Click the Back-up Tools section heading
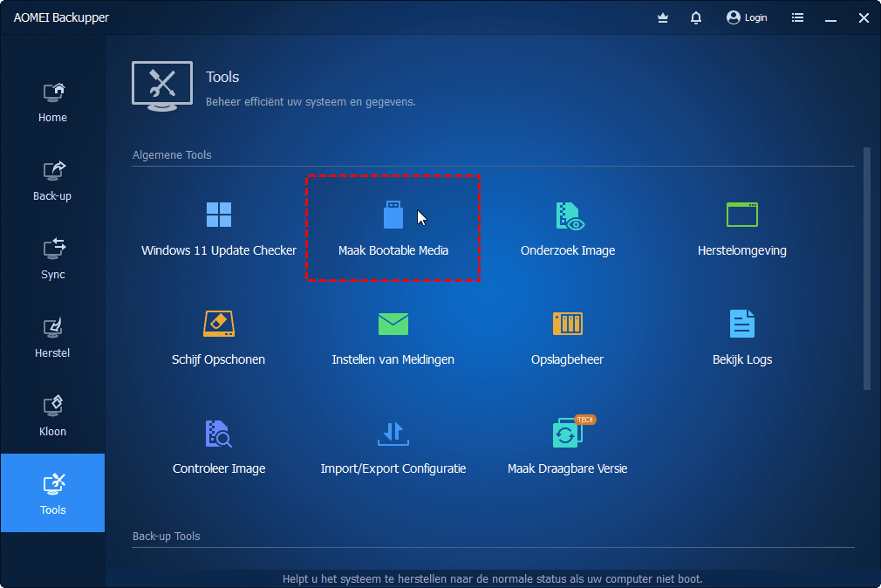The image size is (881, 588). (167, 537)
